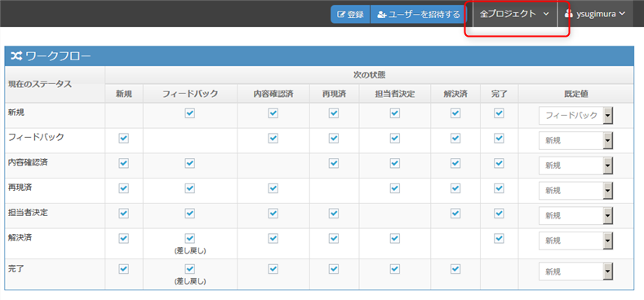Toggle フィードバック row 担当者決定 checkbox
Screen dimensions: 644x300
[395, 139]
